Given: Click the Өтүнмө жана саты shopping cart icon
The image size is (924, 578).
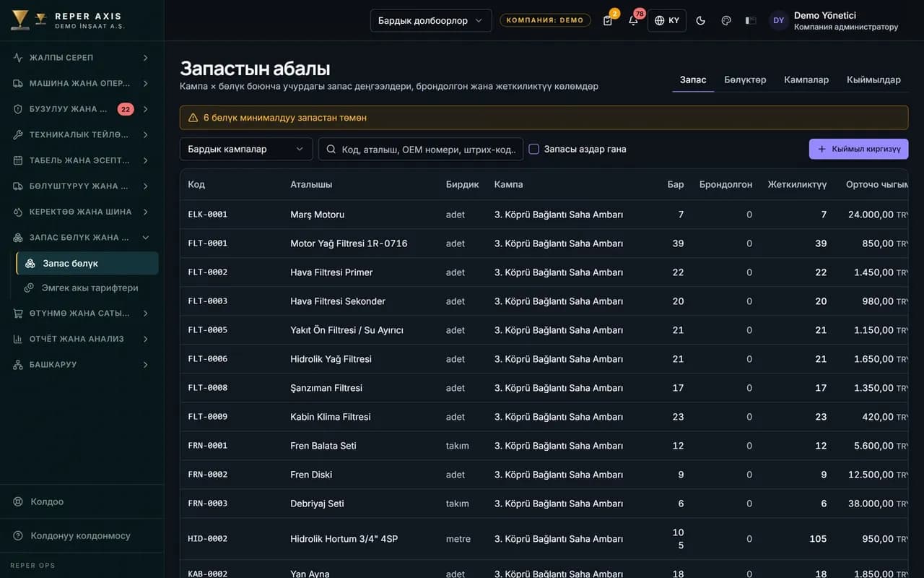Looking at the screenshot, I should pos(18,313).
